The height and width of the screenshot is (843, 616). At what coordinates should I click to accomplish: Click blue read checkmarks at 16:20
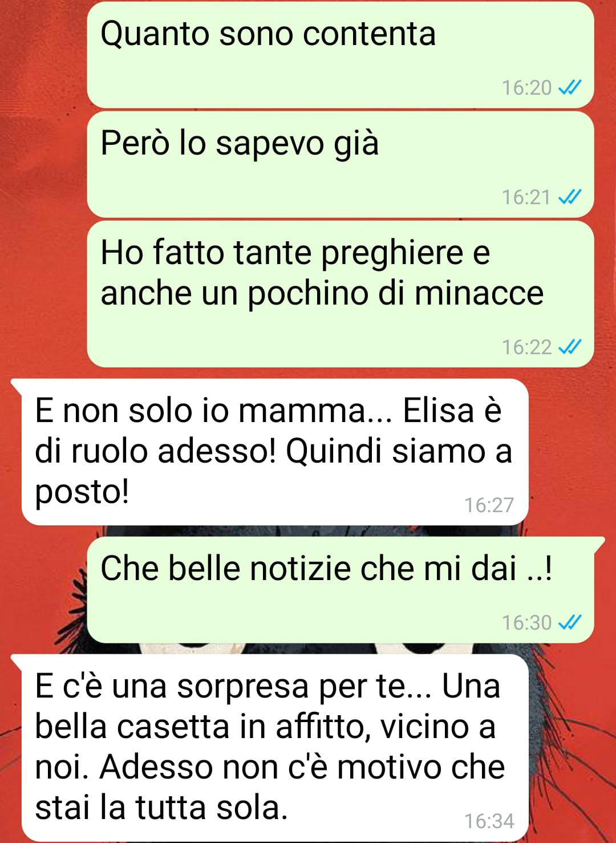point(569,87)
